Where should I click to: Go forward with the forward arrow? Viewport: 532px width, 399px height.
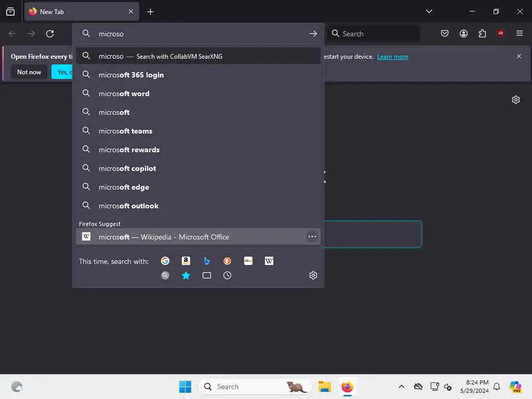pyautogui.click(x=31, y=34)
